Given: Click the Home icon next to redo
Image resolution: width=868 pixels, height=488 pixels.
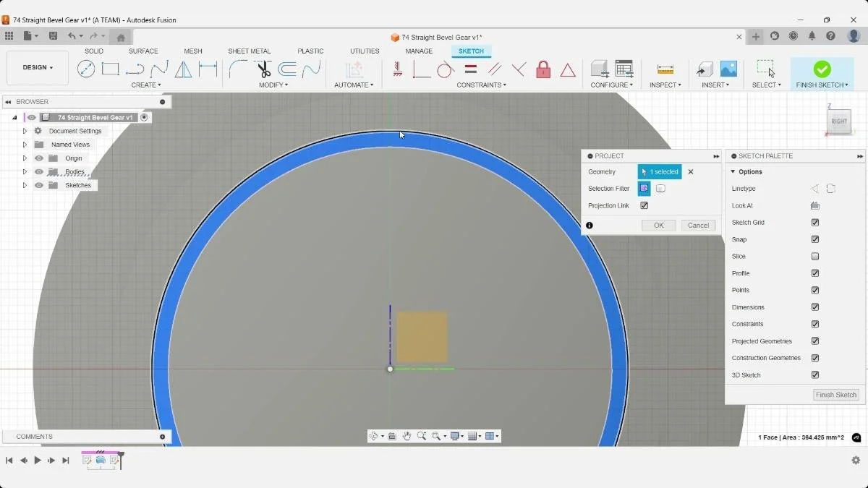Looking at the screenshot, I should coord(121,37).
